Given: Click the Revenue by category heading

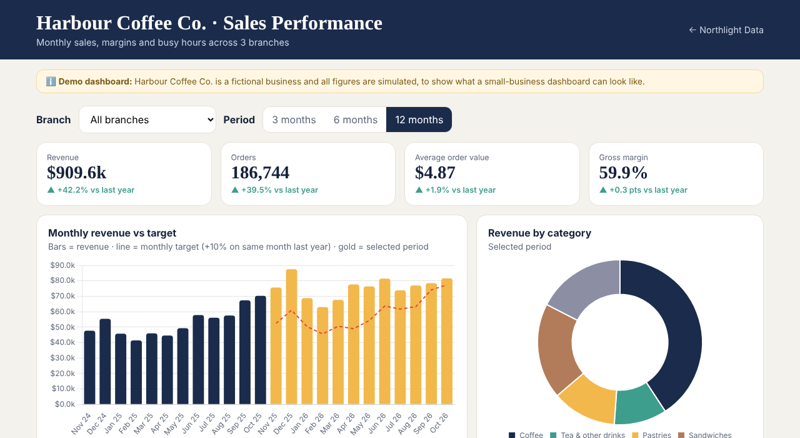Looking at the screenshot, I should pos(539,233).
